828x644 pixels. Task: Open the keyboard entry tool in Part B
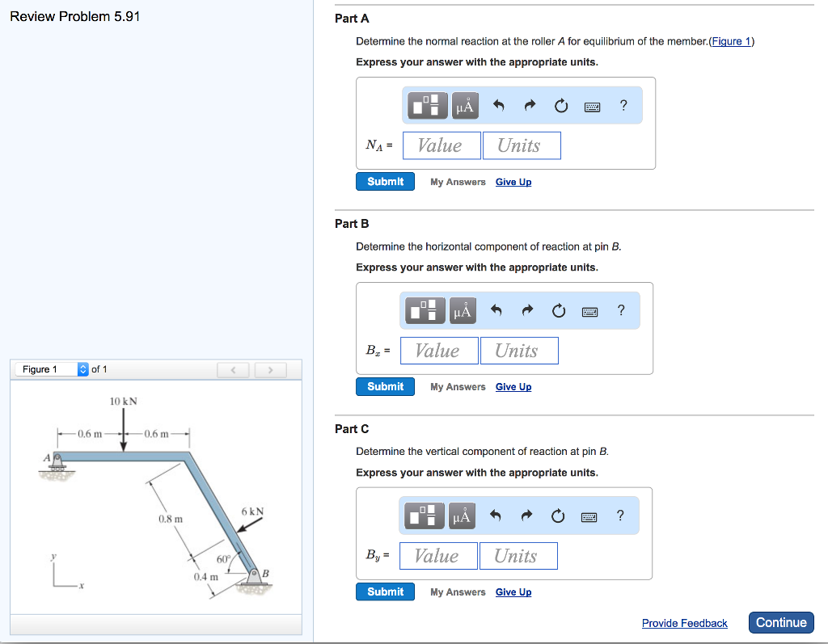pyautogui.click(x=589, y=310)
